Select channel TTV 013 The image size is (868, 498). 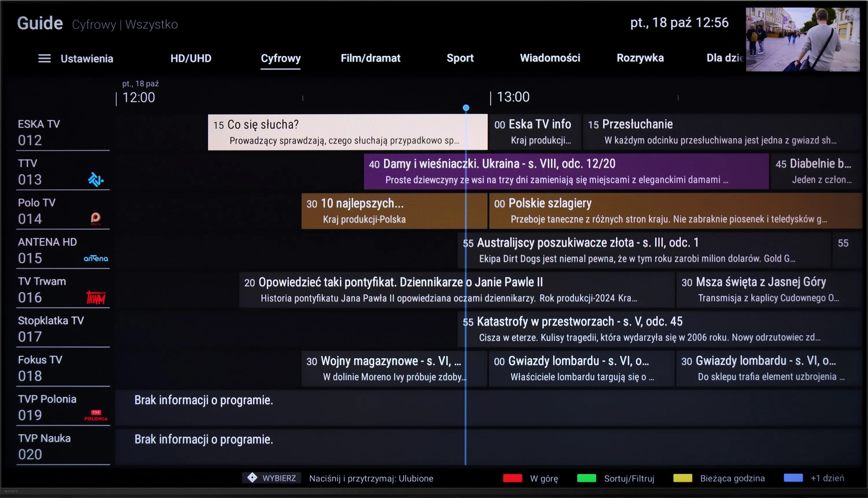click(x=63, y=172)
